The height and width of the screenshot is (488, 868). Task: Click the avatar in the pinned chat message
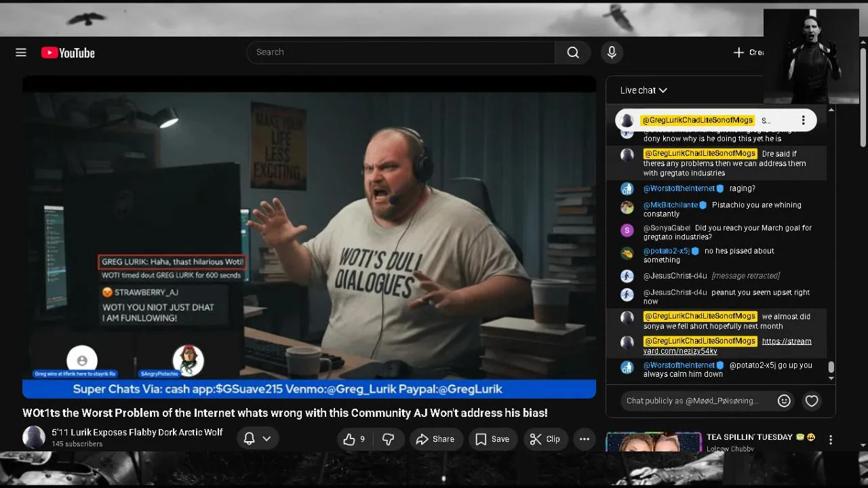coord(627,121)
